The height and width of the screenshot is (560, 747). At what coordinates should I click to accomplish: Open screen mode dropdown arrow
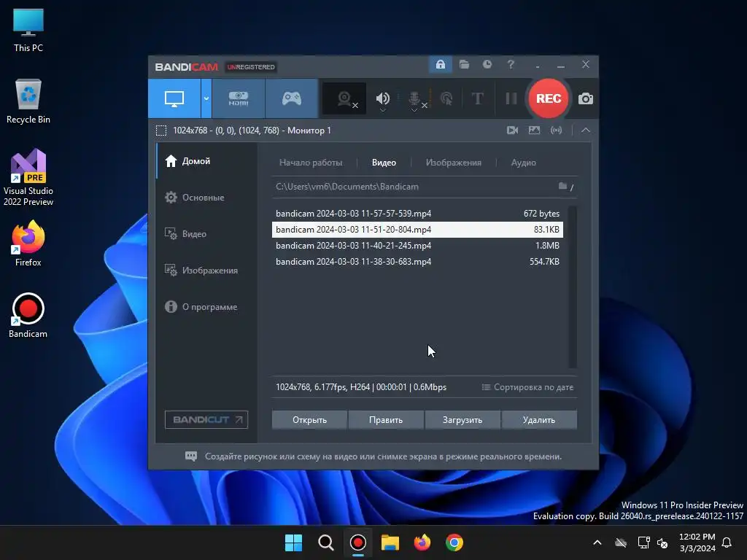206,98
